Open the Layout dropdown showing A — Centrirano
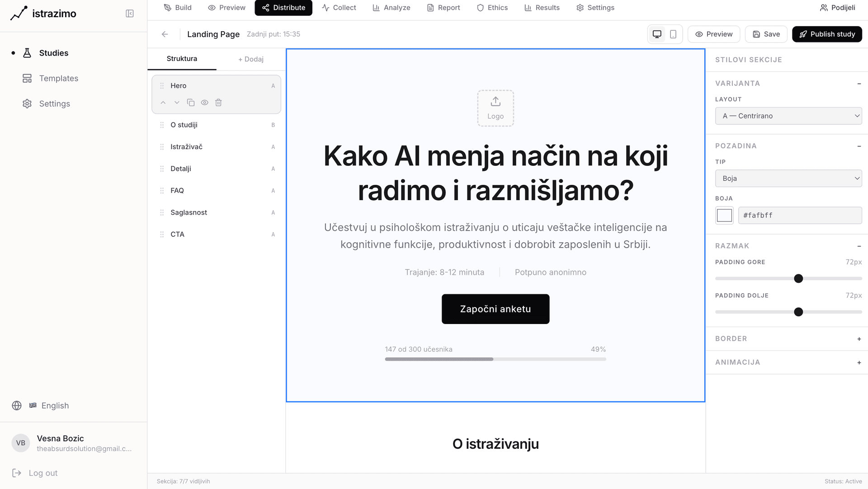This screenshot has width=868, height=489. 788,116
